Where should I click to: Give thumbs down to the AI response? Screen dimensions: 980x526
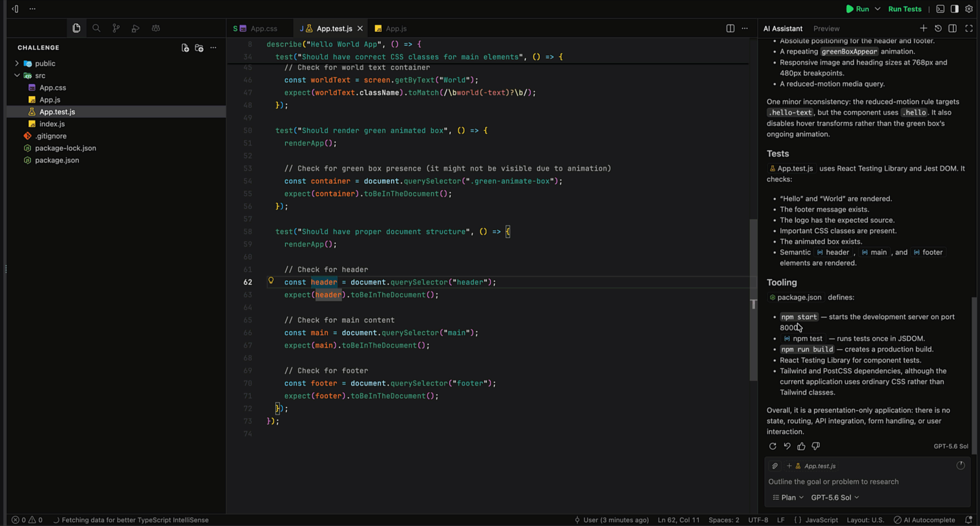816,446
